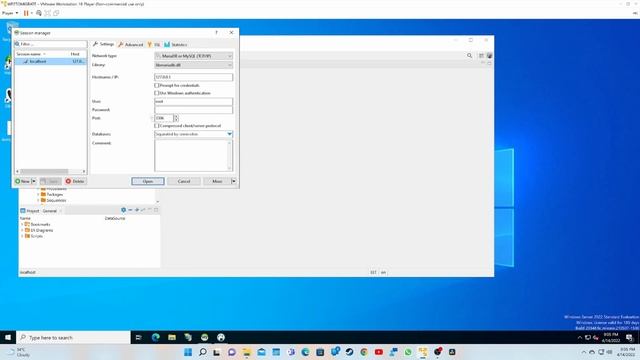Open the guest Windows Start button
This screenshot has height=360, width=640.
(8, 338)
